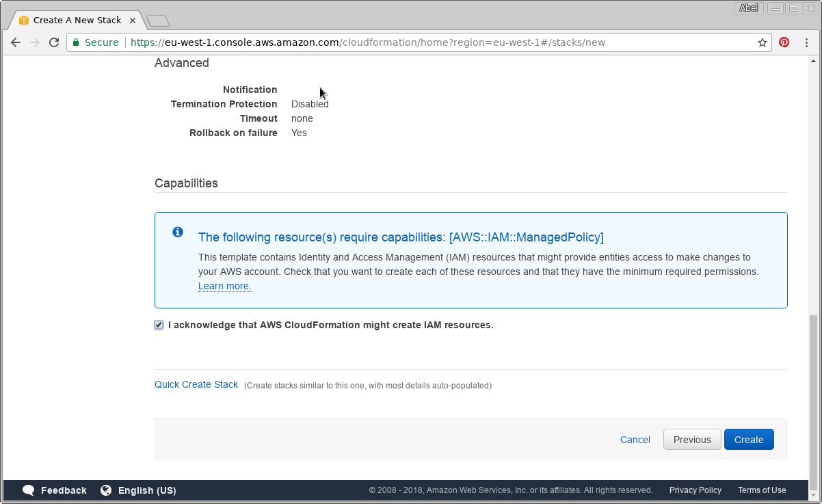Viewport: 822px width, 504px height.
Task: Click the Advanced section heading
Action: click(182, 63)
